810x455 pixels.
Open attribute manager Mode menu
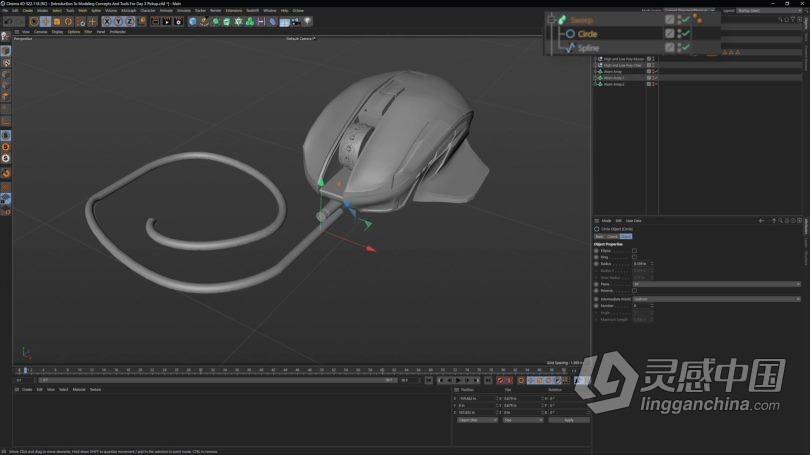(606, 221)
